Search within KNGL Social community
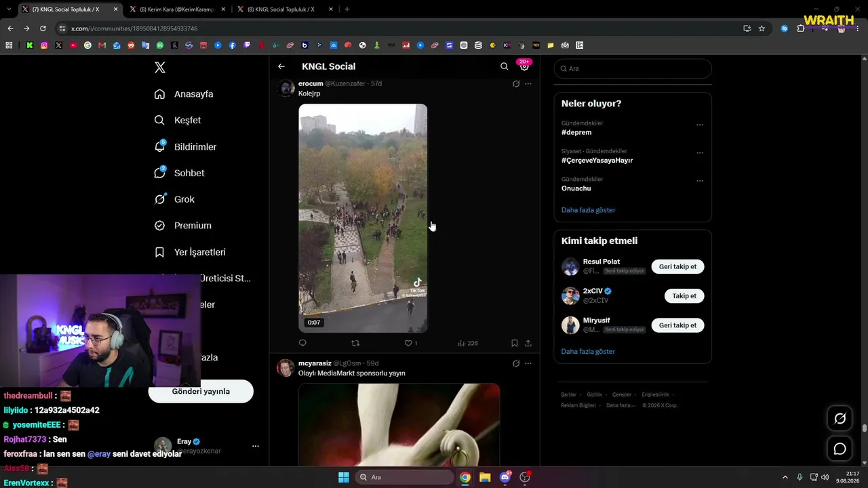868x488 pixels. [x=504, y=66]
